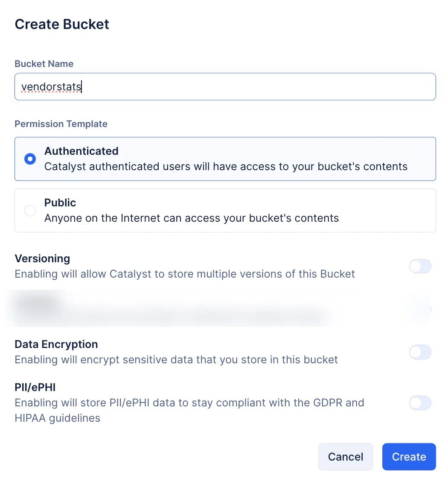Click the Data Encryption heading

click(x=56, y=344)
